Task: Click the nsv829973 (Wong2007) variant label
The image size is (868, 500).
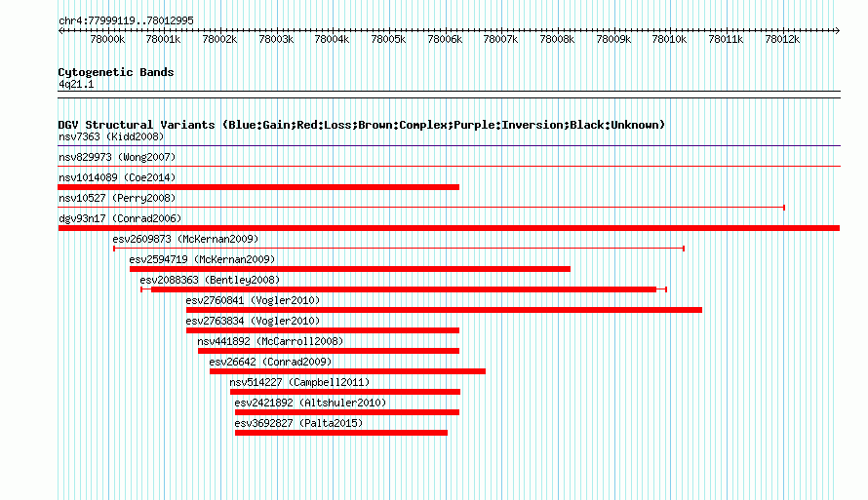Action: pyautogui.click(x=117, y=157)
